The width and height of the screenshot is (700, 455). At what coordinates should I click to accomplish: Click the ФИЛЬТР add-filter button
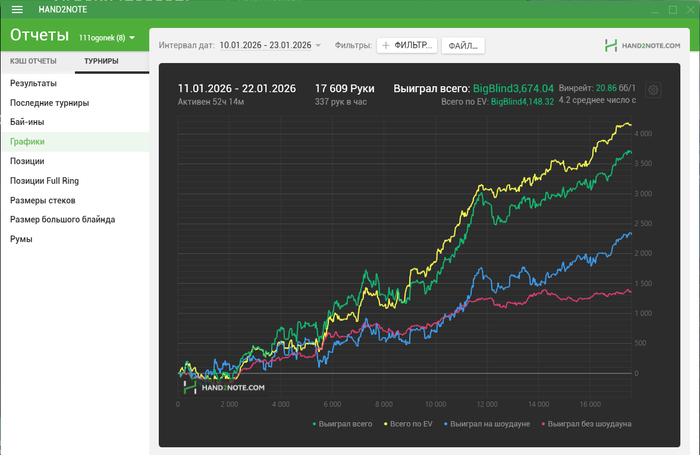click(407, 46)
